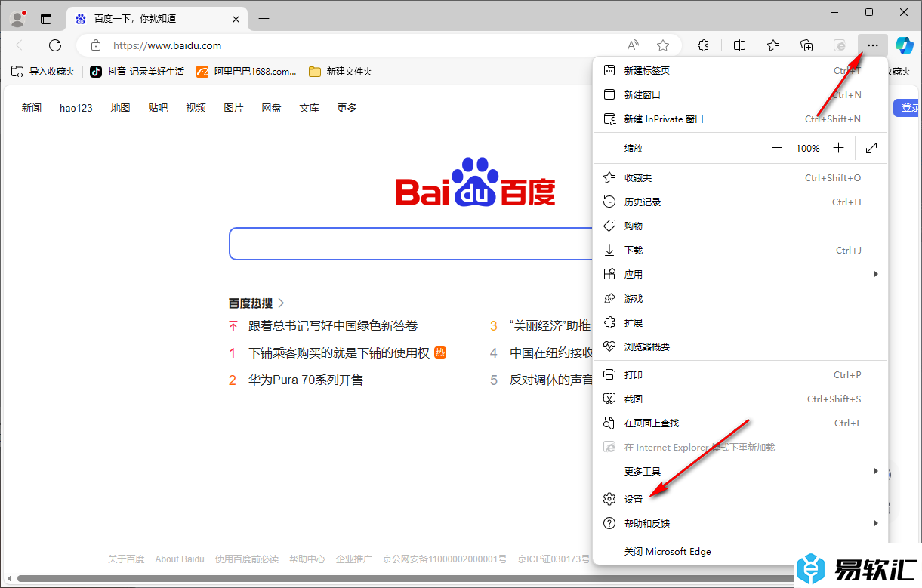
Task: Click the 贴吧 link
Action: coord(158,108)
